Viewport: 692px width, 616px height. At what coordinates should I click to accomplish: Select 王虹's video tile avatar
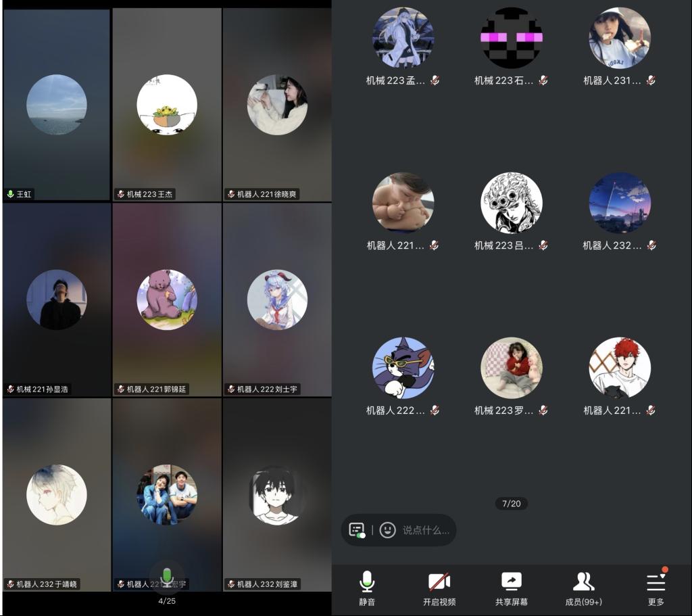pos(57,105)
